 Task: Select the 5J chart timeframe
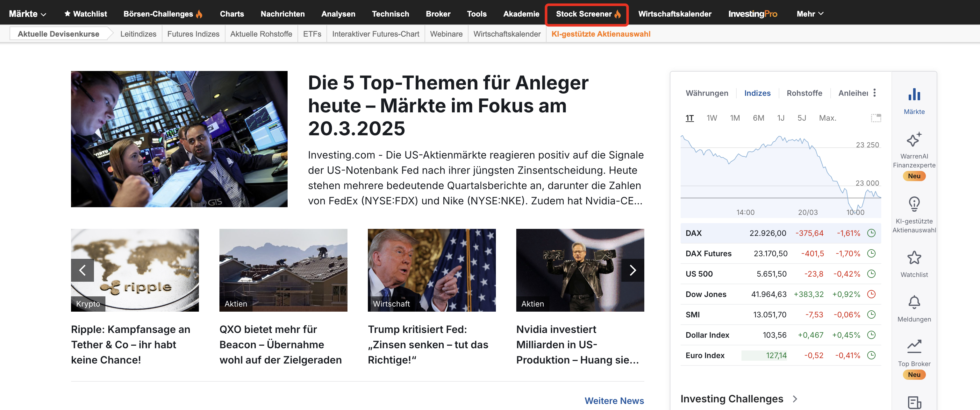click(802, 118)
